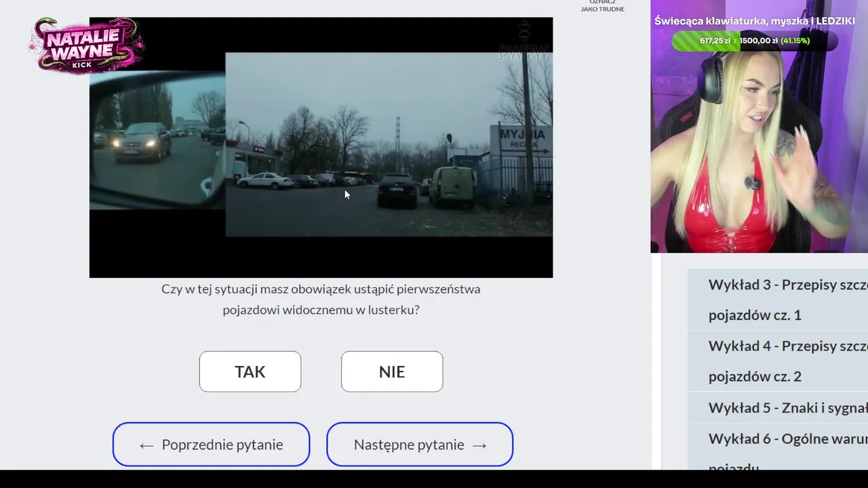Viewport: 868px width, 488px height.
Task: Answer NIE to the question
Action: tap(392, 371)
